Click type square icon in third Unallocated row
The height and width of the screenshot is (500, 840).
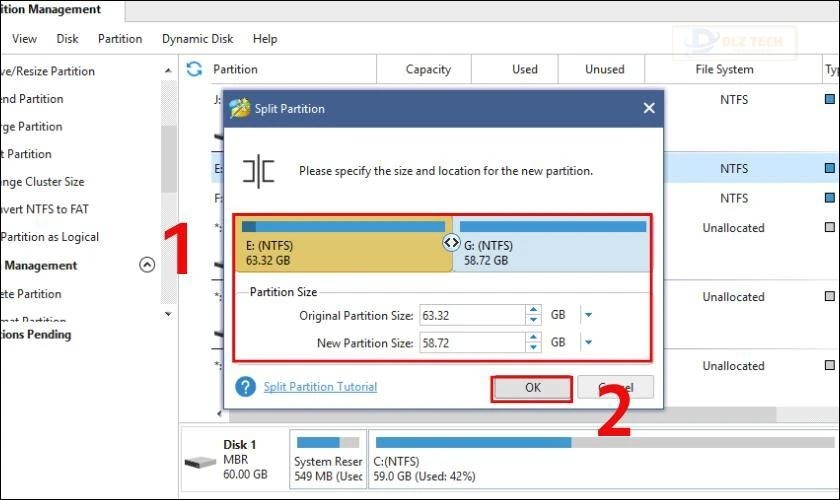(829, 365)
